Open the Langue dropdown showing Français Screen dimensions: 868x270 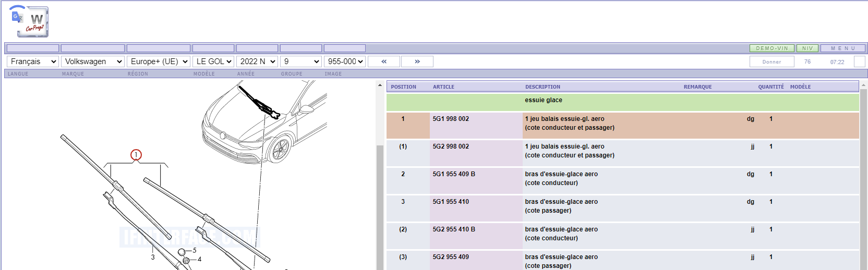pos(32,62)
